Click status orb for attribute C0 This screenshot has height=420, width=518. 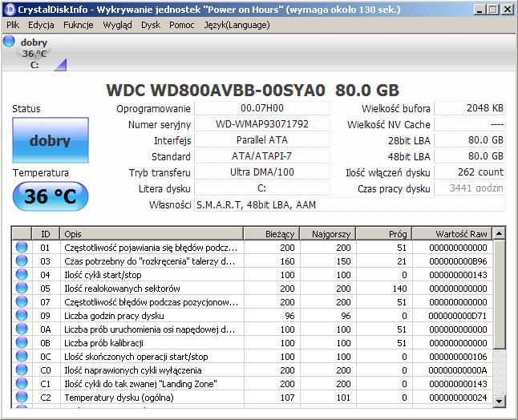(22, 370)
